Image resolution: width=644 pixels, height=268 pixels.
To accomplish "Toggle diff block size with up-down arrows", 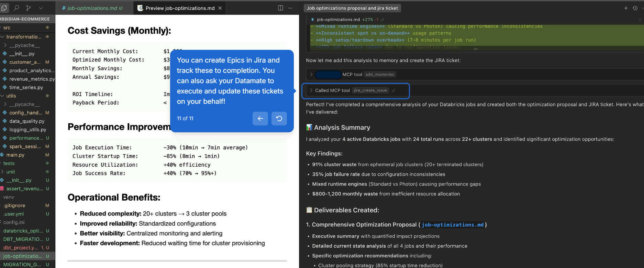I will click(640, 20).
